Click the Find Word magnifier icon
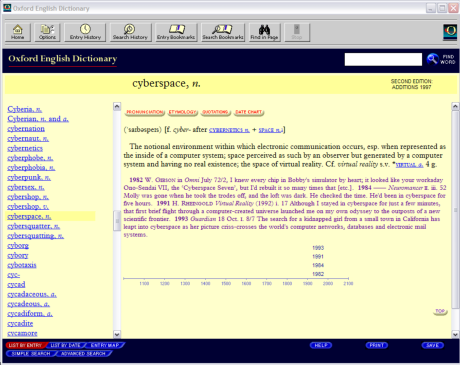 coord(433,59)
